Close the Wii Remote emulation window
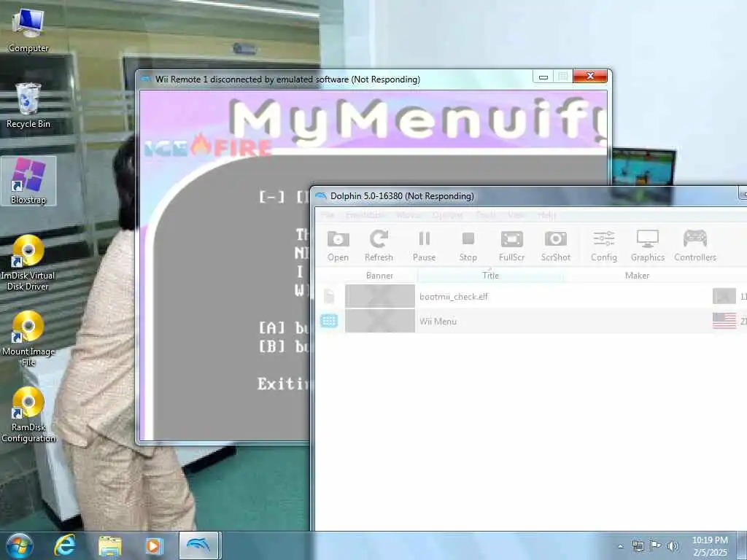 590,76
